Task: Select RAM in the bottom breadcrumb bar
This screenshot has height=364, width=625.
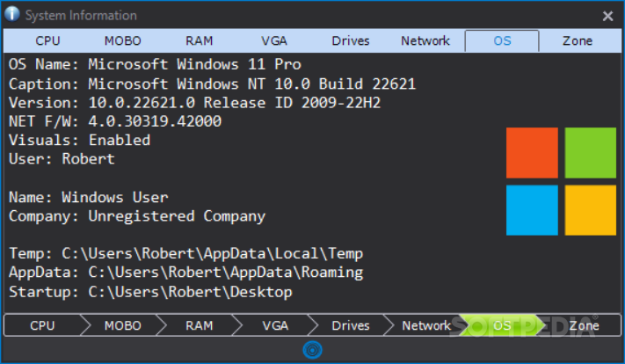Action: pos(199,325)
